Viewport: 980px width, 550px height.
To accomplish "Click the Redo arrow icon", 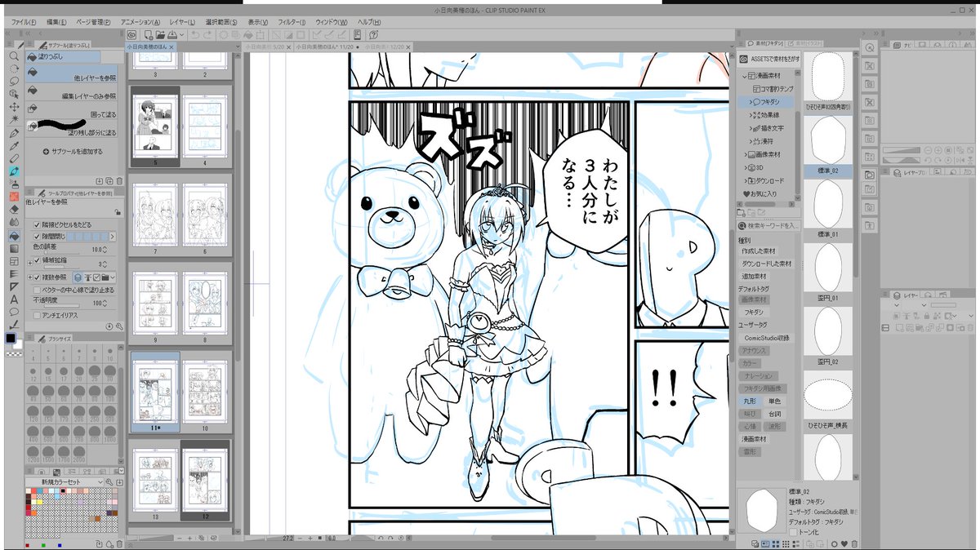I will [x=209, y=34].
